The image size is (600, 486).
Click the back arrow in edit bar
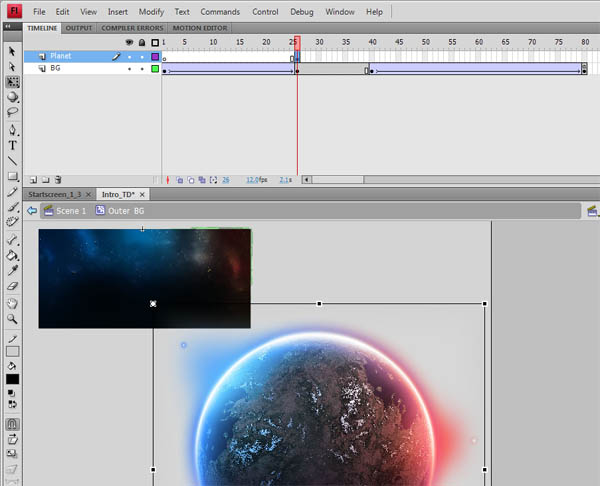[32, 211]
